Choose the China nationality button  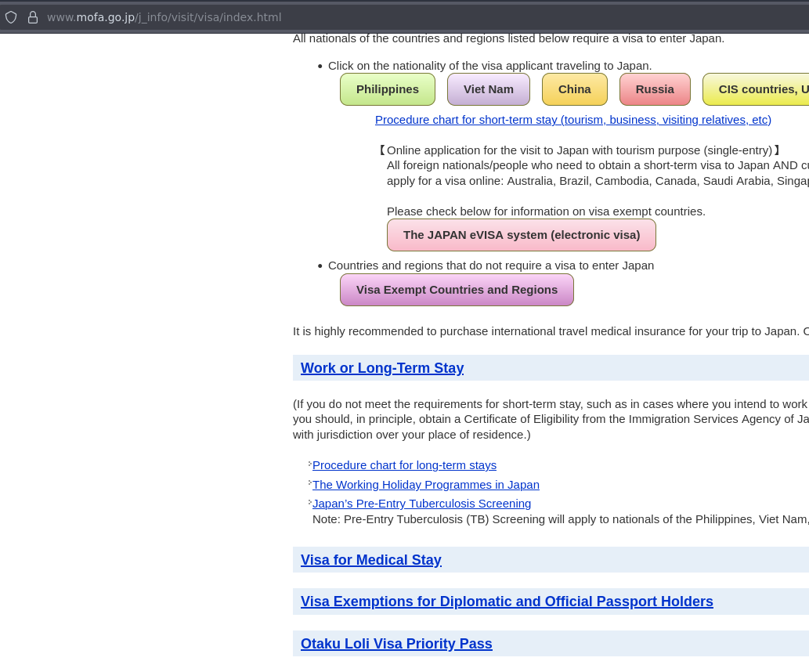point(575,89)
